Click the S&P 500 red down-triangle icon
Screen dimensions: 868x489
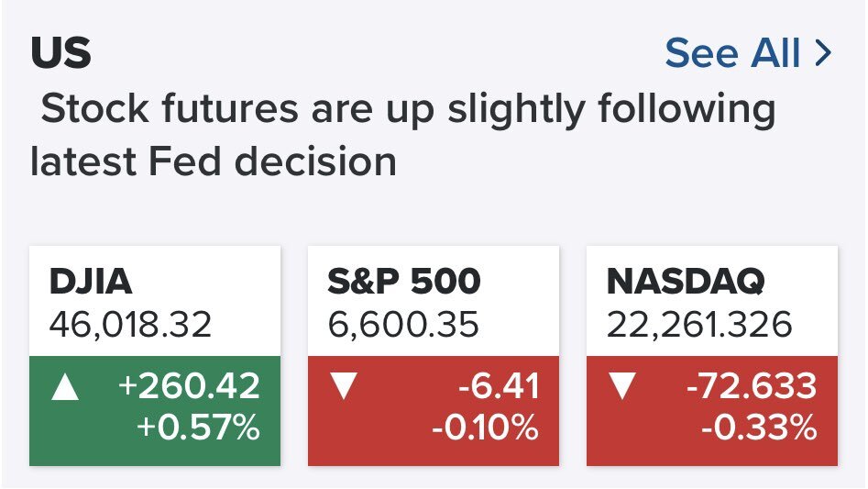tap(342, 387)
